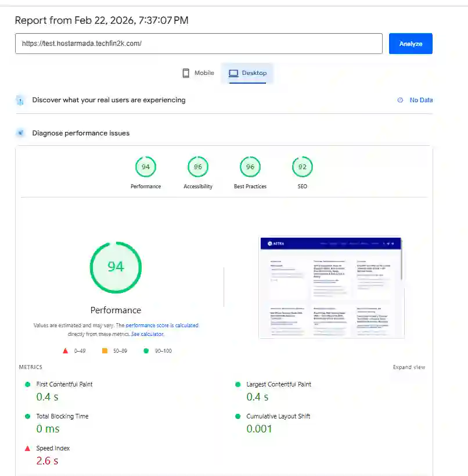468x476 pixels.
Task: Open 'performance score is calculated' link
Action: click(162, 325)
